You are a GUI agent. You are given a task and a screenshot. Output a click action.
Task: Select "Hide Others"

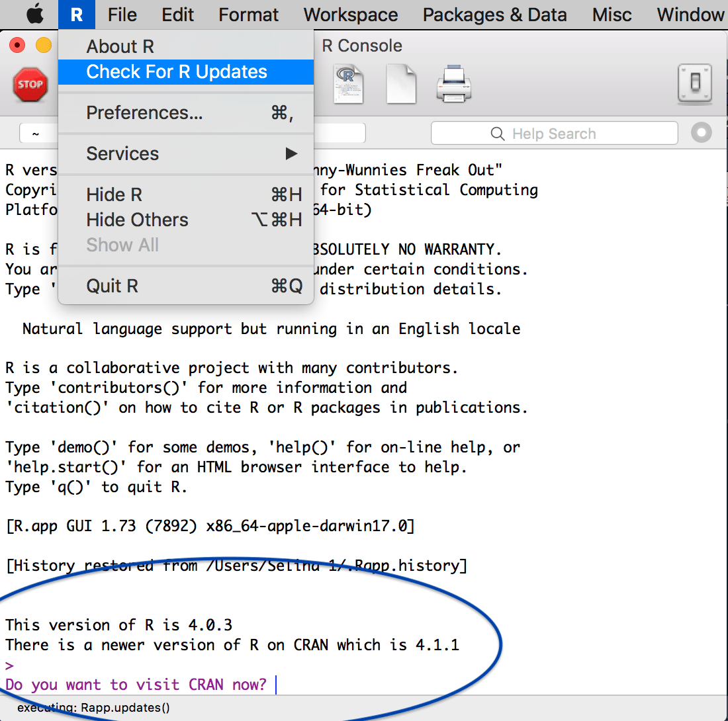point(137,220)
